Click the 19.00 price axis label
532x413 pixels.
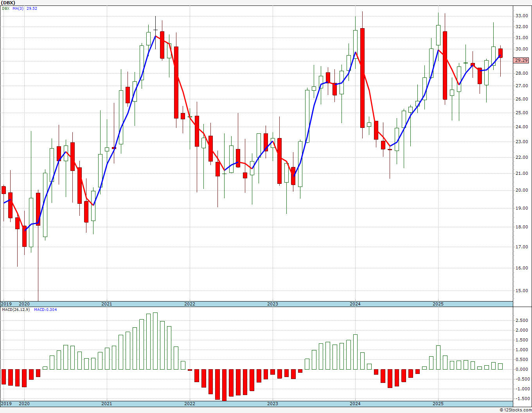521,208
